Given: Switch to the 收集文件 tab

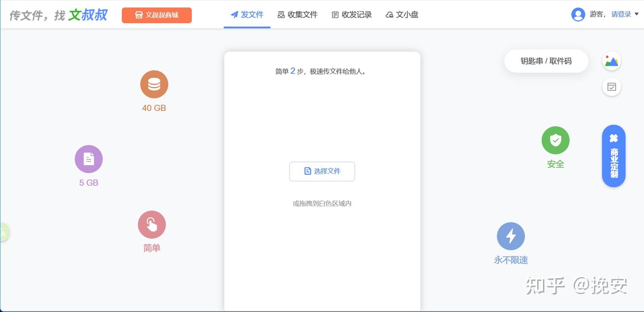Looking at the screenshot, I should pos(297,15).
